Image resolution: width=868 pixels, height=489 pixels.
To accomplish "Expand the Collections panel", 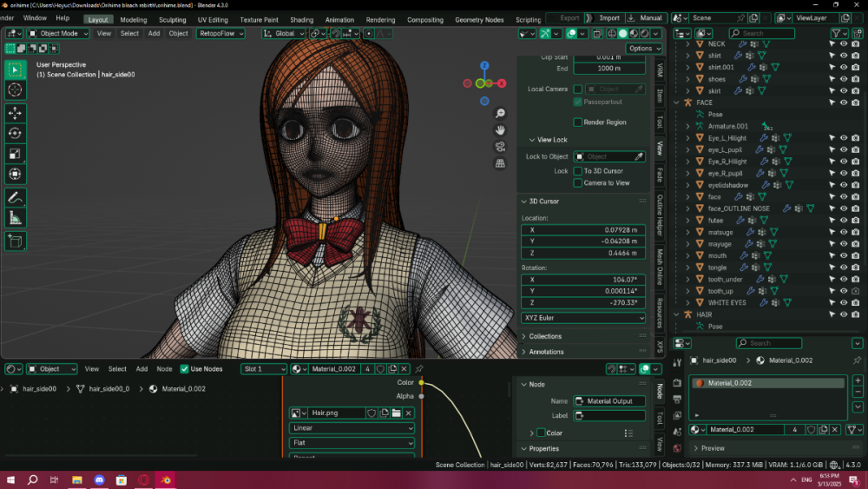I will click(x=545, y=336).
